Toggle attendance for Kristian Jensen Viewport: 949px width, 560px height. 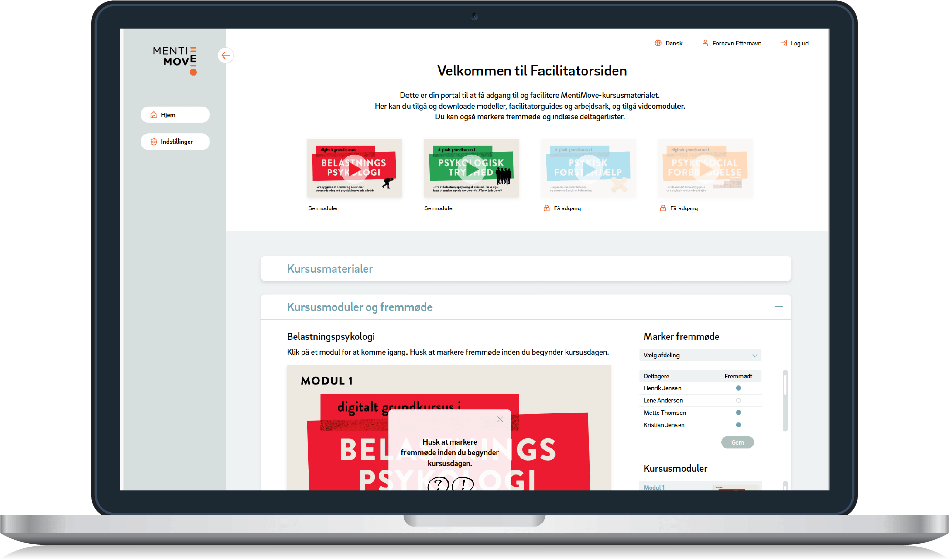point(738,425)
